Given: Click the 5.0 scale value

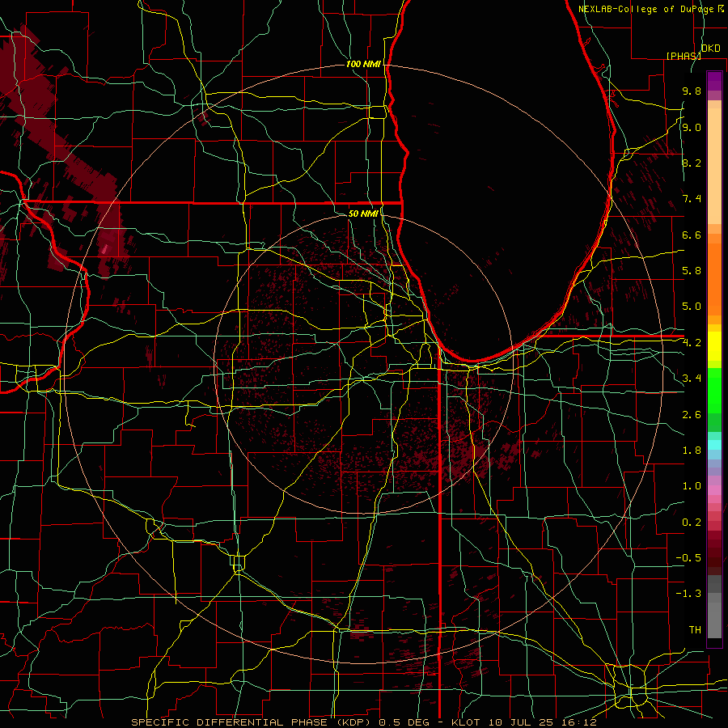Looking at the screenshot, I should (692, 307).
